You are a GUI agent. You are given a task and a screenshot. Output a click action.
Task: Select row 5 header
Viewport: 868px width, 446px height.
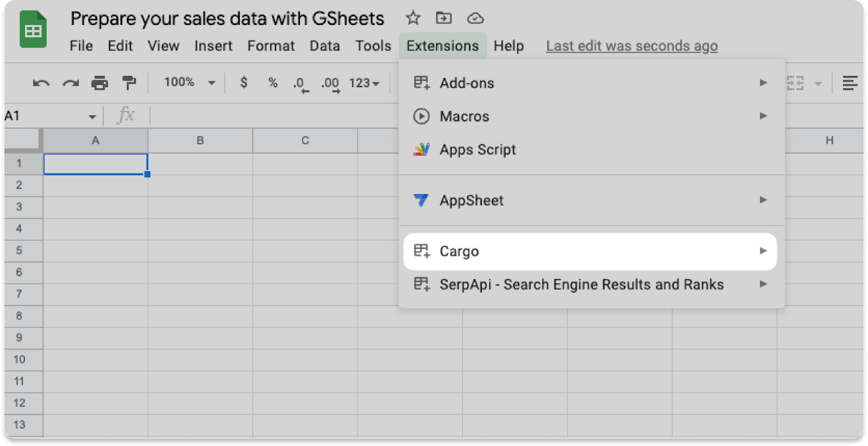(23, 251)
